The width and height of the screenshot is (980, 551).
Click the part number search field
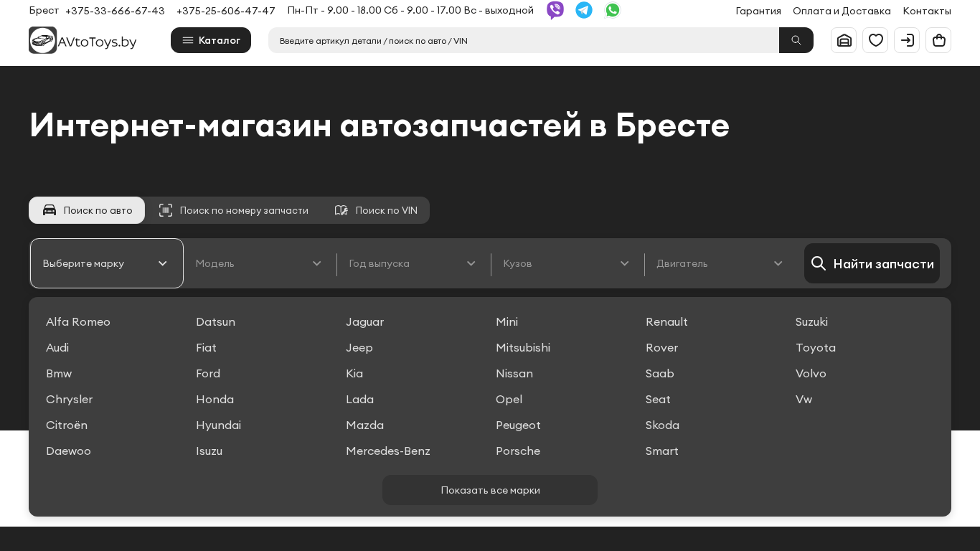coord(524,40)
